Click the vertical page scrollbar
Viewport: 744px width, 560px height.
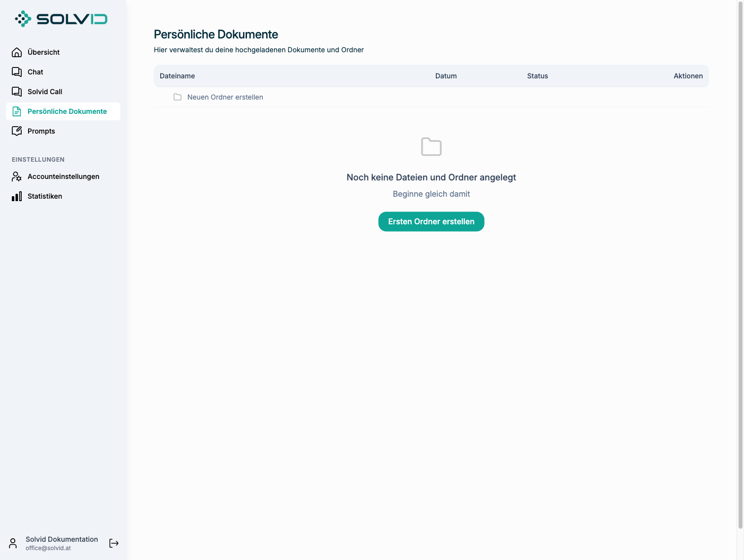tap(740, 265)
